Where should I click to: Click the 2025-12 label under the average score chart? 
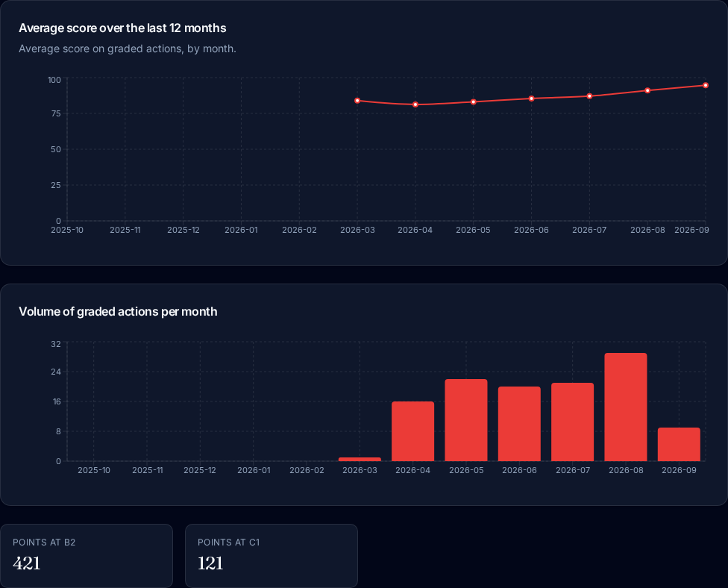tap(183, 230)
